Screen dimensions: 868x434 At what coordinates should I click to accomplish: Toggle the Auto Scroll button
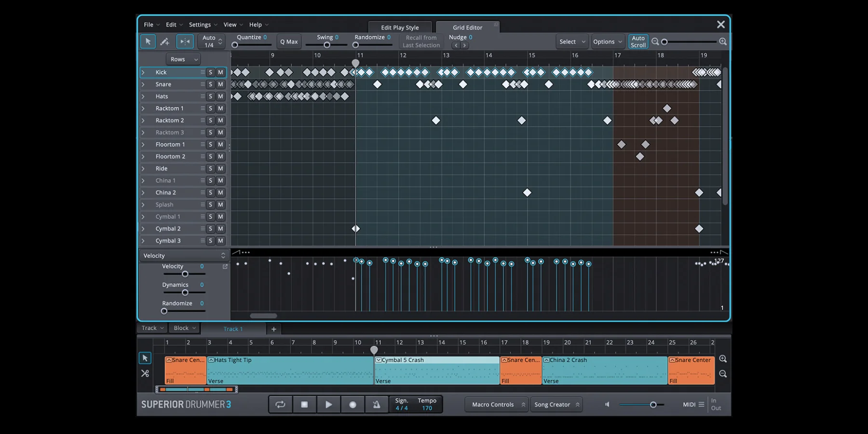[638, 41]
